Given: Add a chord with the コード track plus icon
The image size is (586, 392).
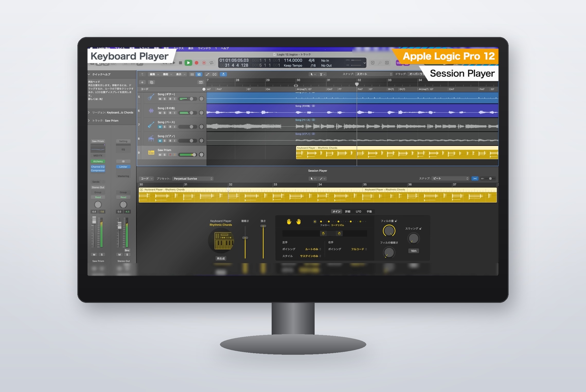Looking at the screenshot, I should pos(204,89).
